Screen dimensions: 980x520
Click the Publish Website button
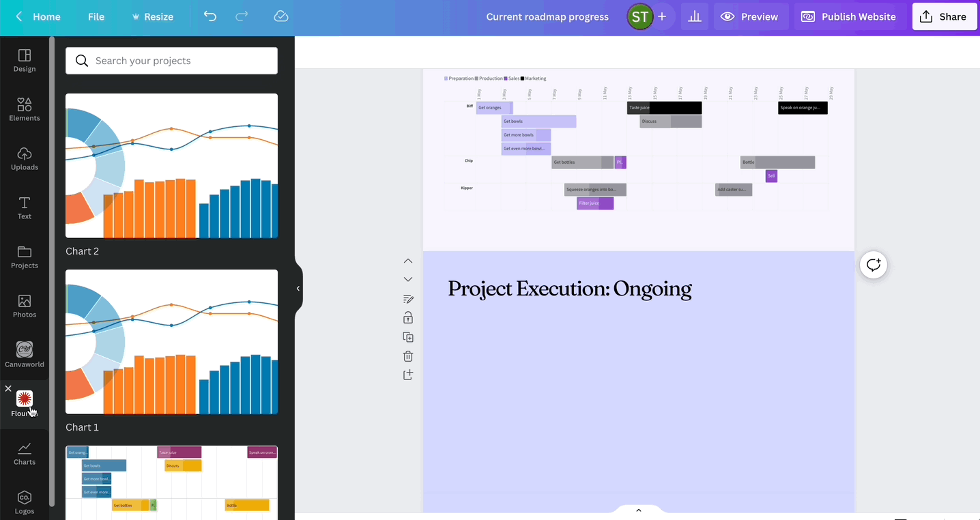click(848, 16)
